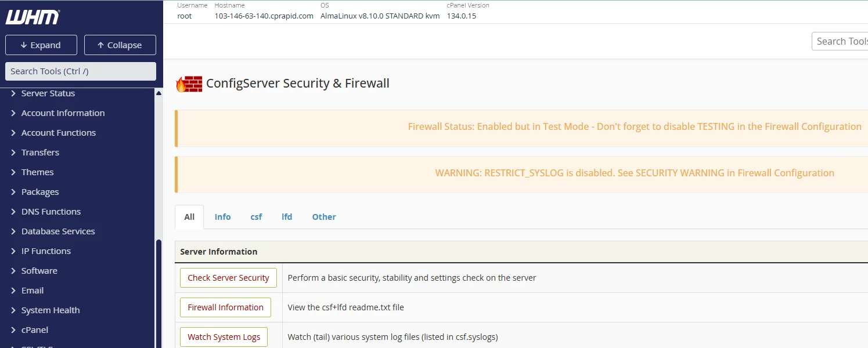Open Themes in sidebar
868x348 pixels.
(38, 172)
